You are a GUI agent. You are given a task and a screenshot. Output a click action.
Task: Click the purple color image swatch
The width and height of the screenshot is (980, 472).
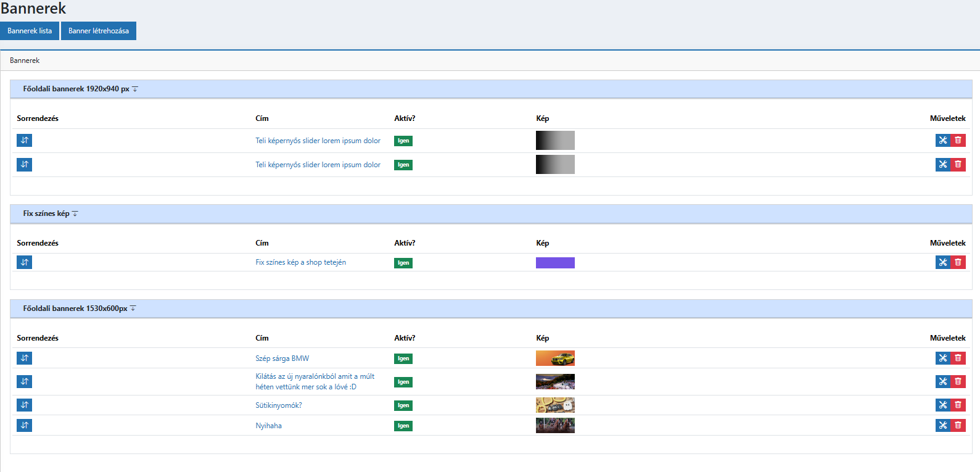(x=555, y=263)
